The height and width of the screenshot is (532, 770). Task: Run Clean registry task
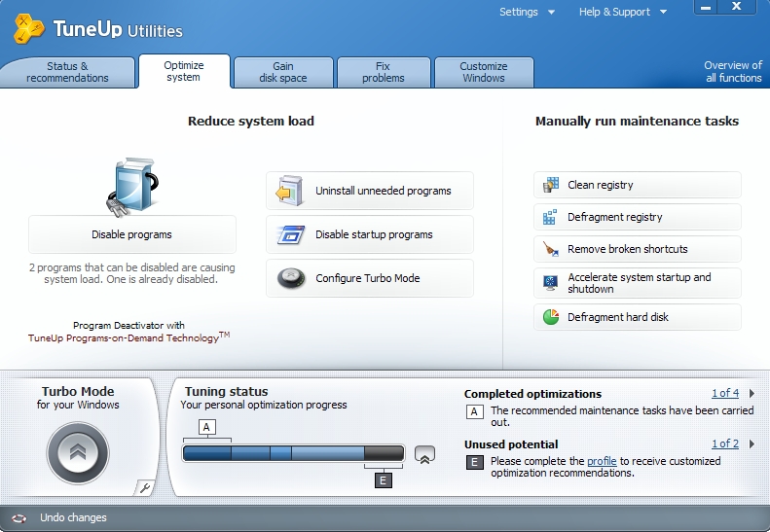pyautogui.click(x=638, y=185)
